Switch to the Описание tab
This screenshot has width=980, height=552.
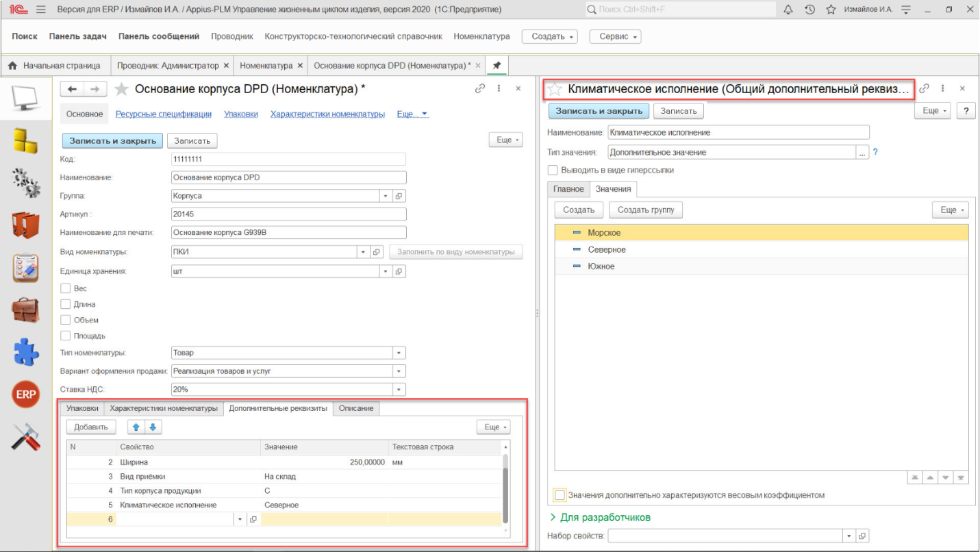(356, 408)
